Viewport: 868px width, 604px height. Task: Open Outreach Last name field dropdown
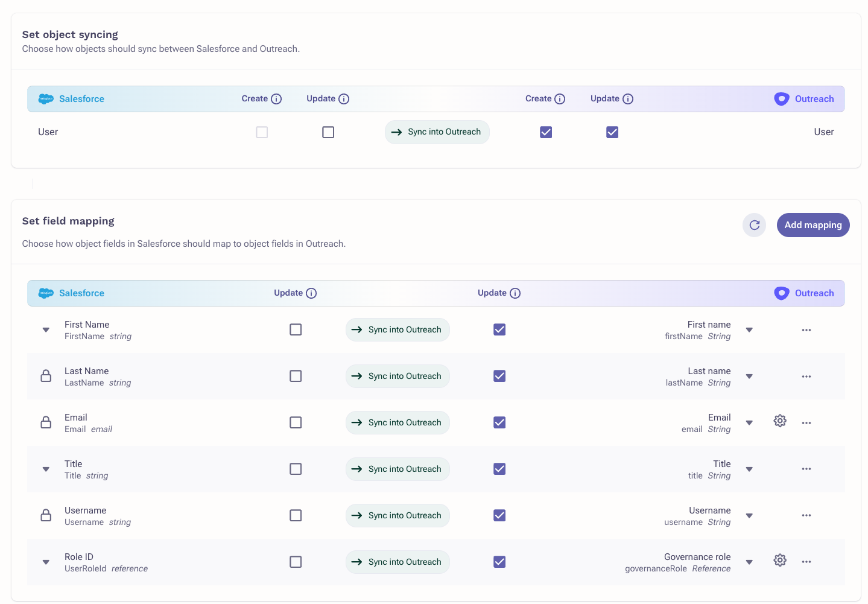click(x=749, y=377)
